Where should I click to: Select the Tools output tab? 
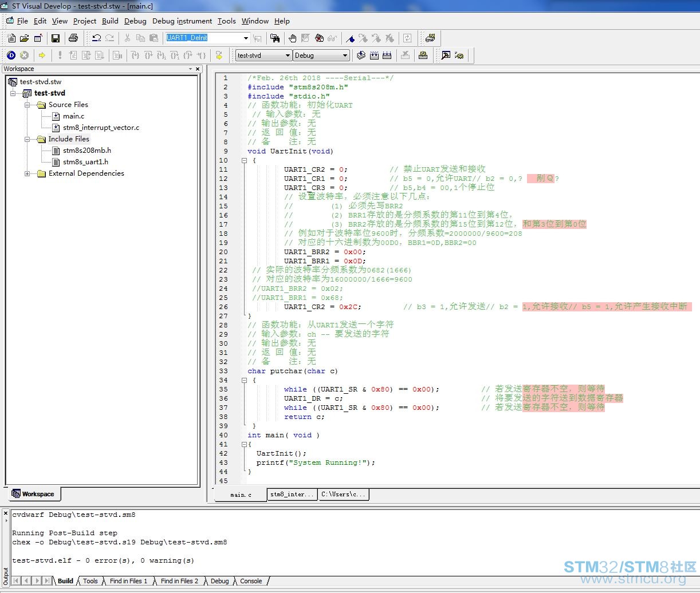coord(90,581)
